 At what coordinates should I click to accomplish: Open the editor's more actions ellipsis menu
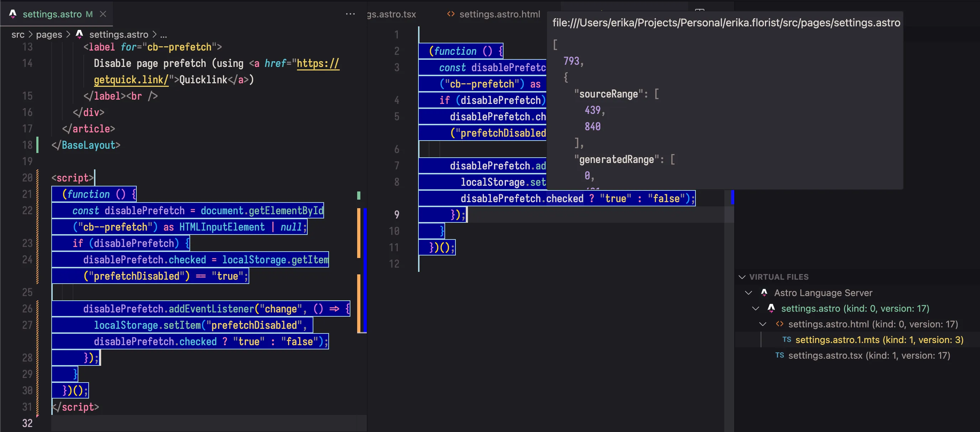coord(350,14)
